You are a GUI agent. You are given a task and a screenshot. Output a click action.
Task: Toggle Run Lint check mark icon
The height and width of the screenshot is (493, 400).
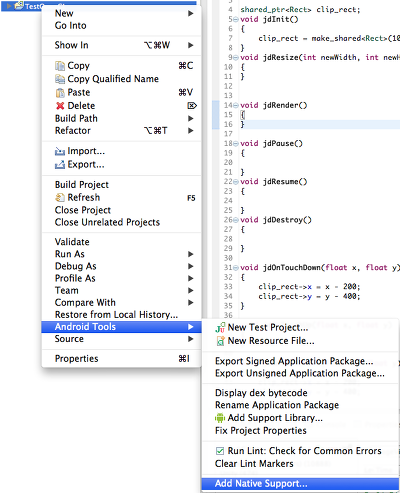point(220,451)
